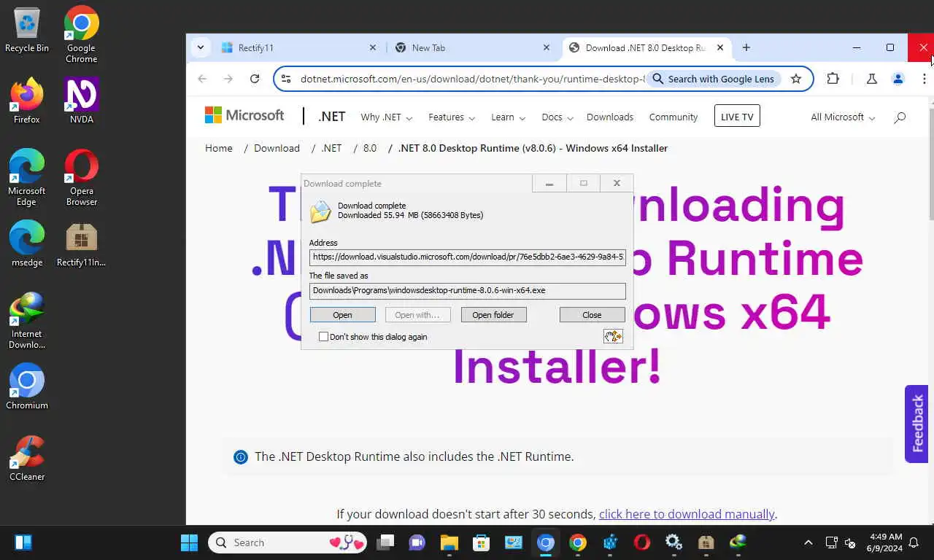
Task: Click the LIVE TV button
Action: [737, 117]
